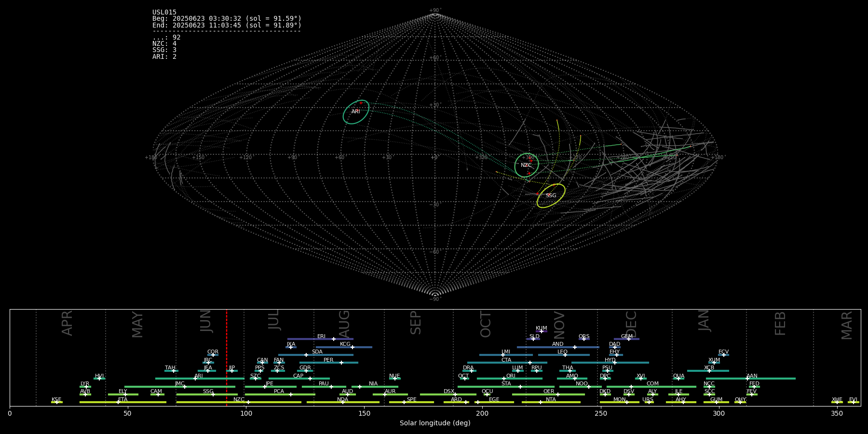Click the OER shower label in timeline
The width and height of the screenshot is (868, 434).
[x=549, y=392]
